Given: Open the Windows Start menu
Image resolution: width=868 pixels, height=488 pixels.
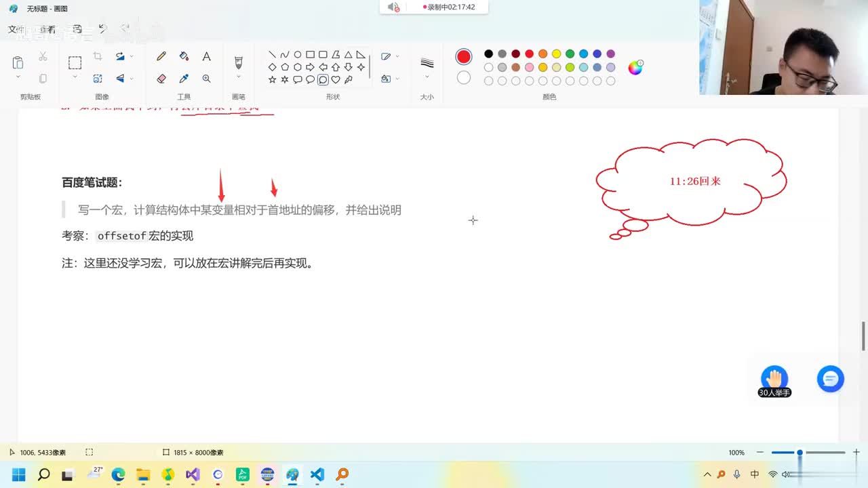Looking at the screenshot, I should tap(18, 474).
